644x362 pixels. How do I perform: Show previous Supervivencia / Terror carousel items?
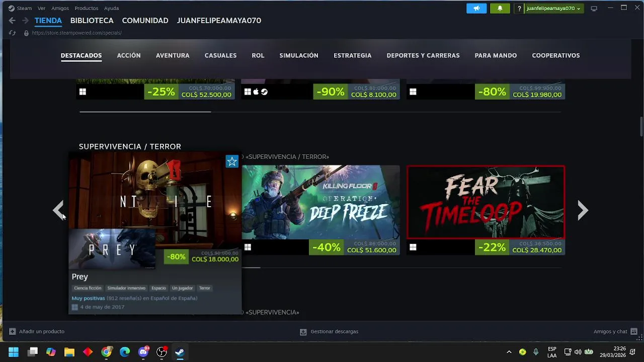pos(59,210)
